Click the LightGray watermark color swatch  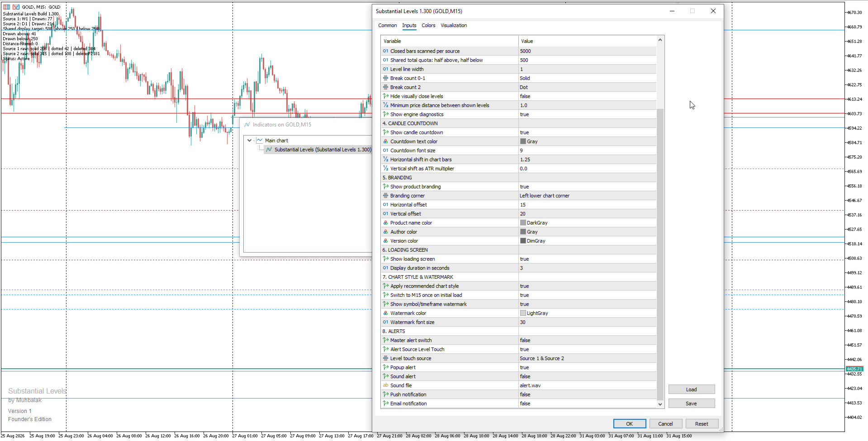click(x=523, y=313)
